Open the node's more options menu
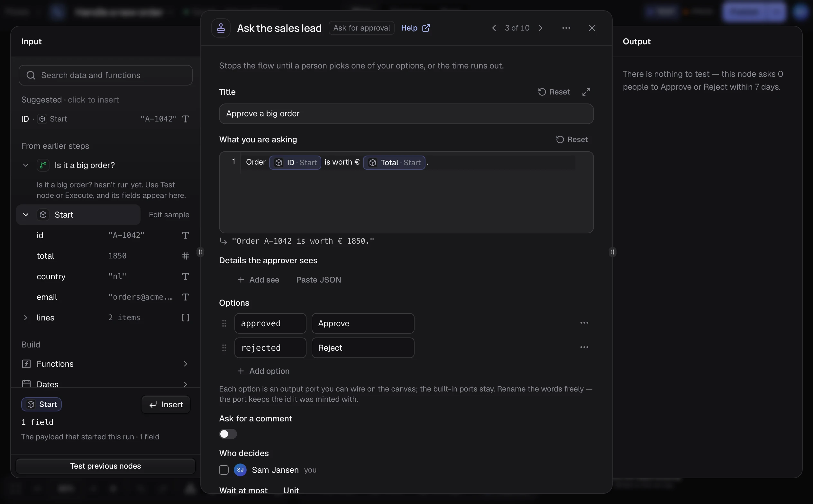Screen dimensions: 813x504 point(566,28)
